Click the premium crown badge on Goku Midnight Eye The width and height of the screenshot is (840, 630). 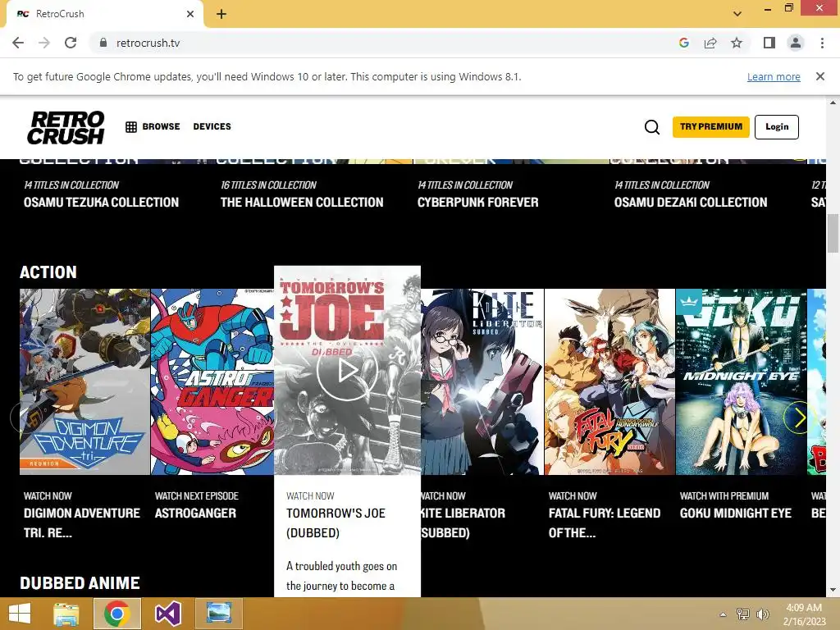(688, 302)
